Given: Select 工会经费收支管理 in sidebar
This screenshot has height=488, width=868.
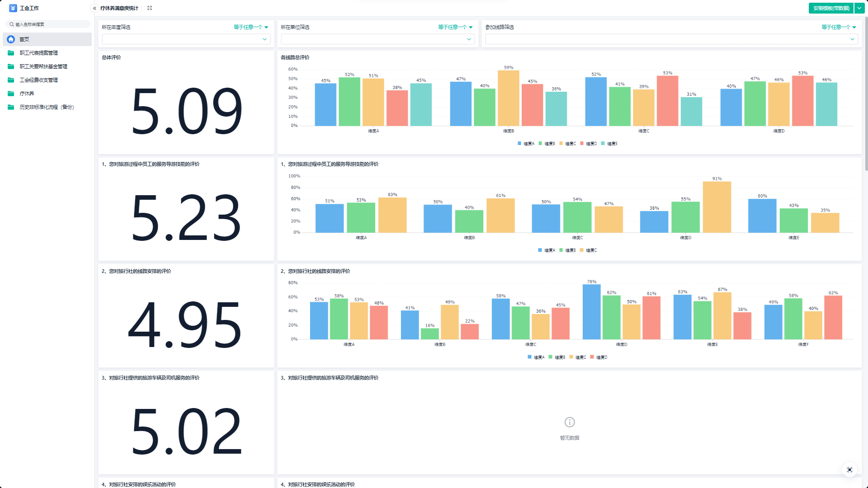Looking at the screenshot, I should click(x=38, y=80).
